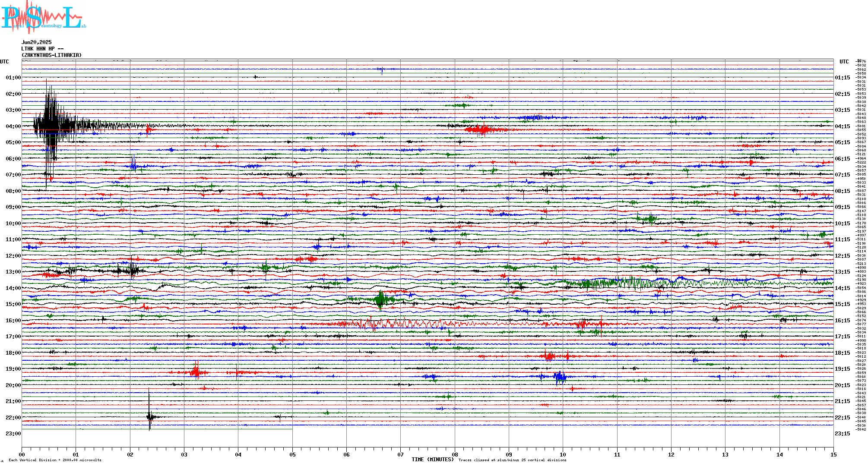Screen dimensions: 868x466
Task: Click the 13:00 hour label
Action: (x=13, y=272)
